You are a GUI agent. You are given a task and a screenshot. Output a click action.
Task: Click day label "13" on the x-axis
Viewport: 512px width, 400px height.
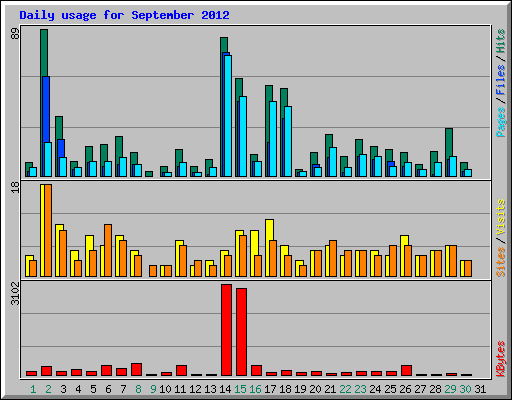(210, 389)
